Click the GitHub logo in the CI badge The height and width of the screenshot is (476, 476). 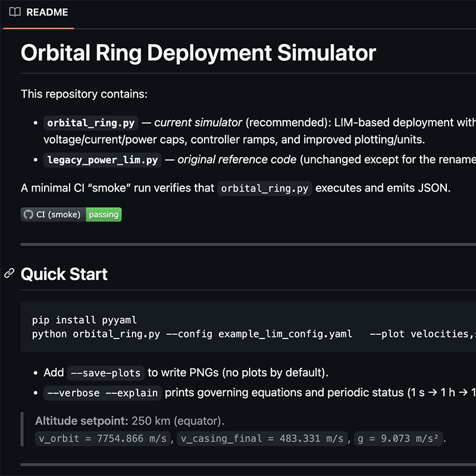coord(28,215)
